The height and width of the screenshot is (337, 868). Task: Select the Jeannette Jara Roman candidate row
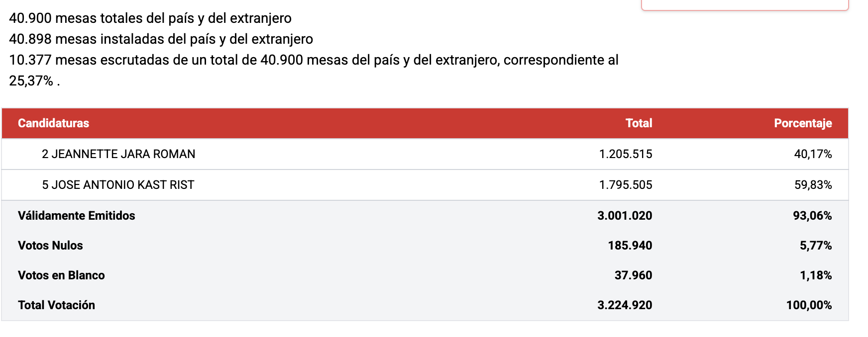pos(118,154)
